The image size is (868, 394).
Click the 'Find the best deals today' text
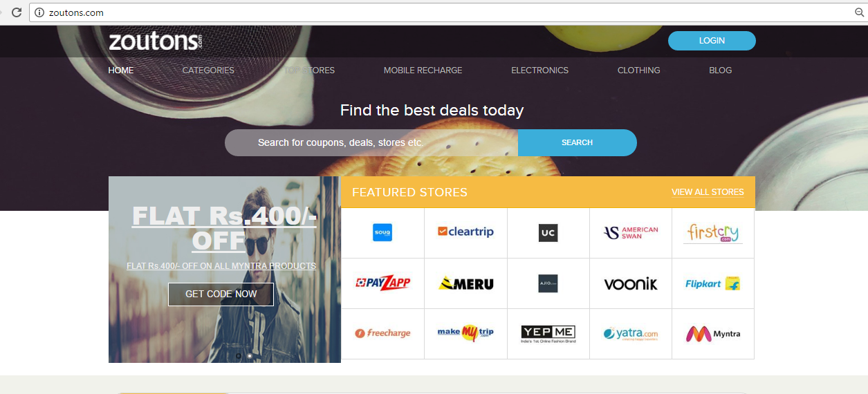coord(432,110)
